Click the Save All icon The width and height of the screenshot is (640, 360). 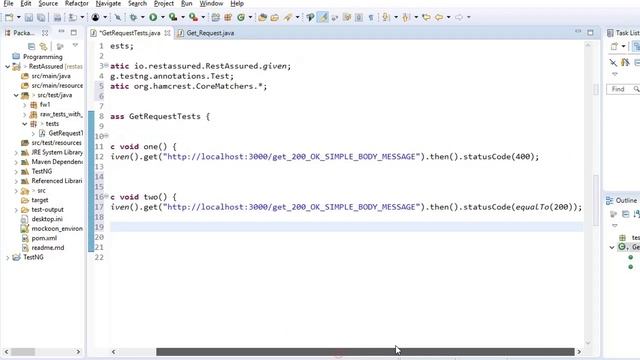tap(41, 18)
